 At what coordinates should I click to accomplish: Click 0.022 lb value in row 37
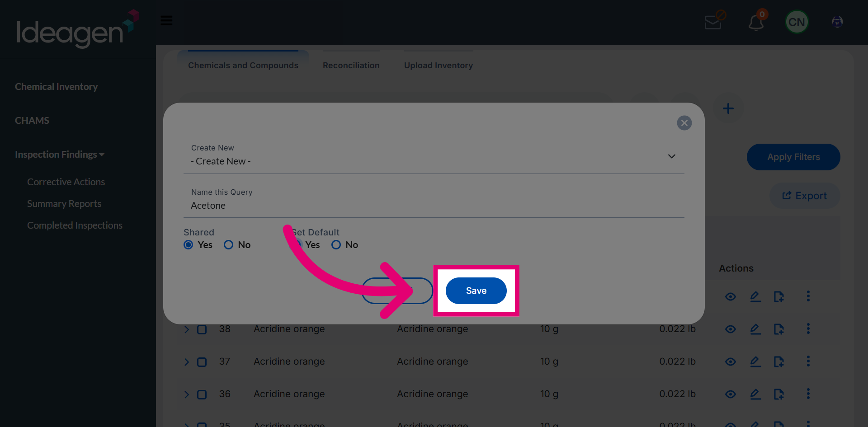(677, 361)
